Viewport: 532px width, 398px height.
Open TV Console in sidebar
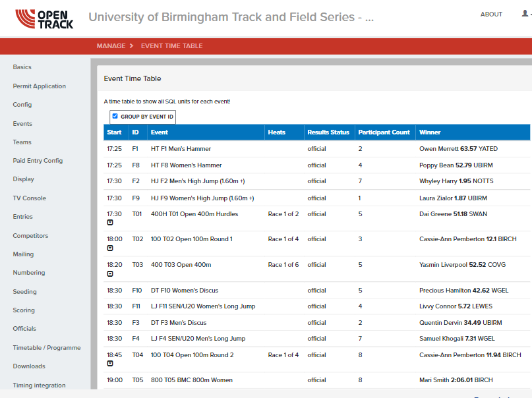[x=30, y=198]
